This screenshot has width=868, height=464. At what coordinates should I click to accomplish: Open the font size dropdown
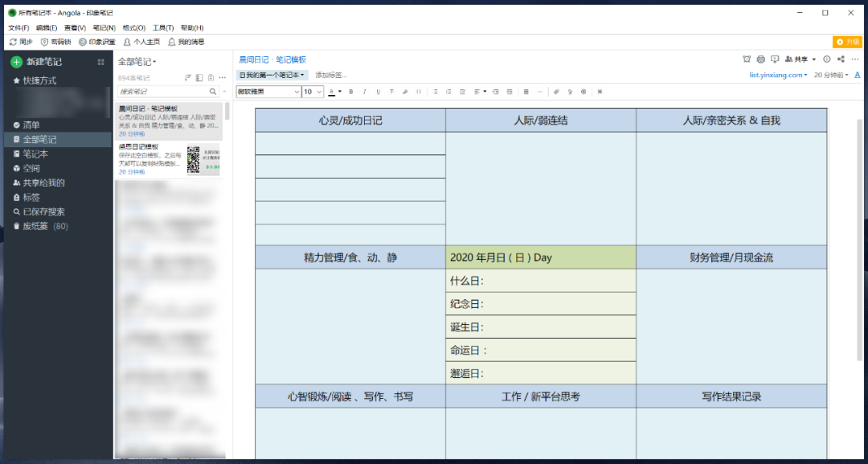pos(313,92)
